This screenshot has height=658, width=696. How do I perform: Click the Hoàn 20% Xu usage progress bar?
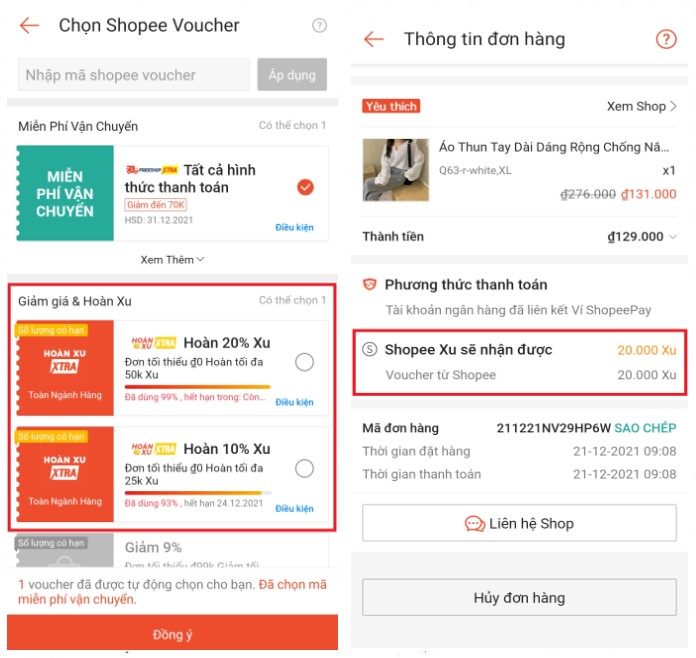[x=198, y=387]
